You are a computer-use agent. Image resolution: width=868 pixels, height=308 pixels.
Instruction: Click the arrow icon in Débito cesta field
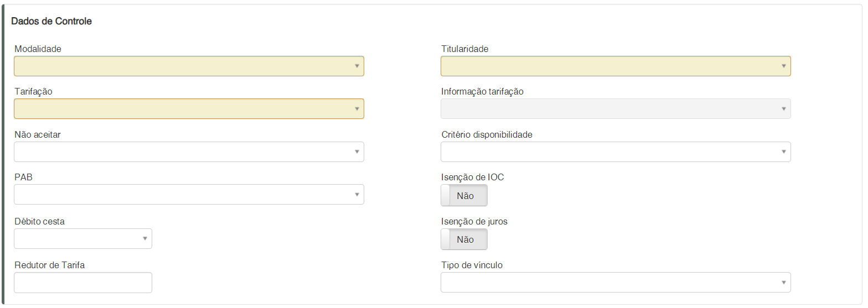145,239
